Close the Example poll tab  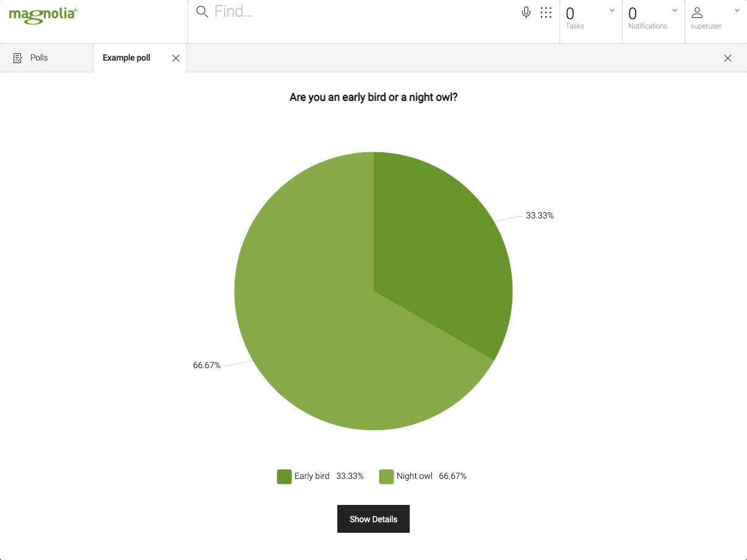click(x=176, y=57)
